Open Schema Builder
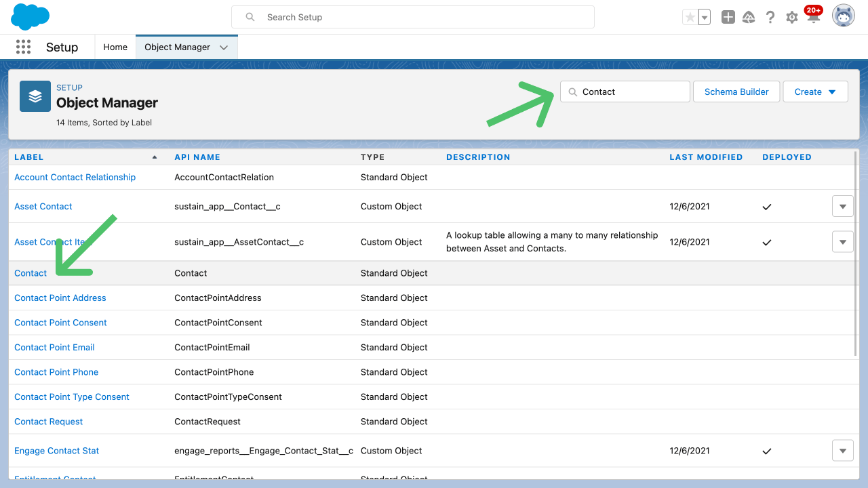Screen dimensions: 868x488 coord(736,91)
